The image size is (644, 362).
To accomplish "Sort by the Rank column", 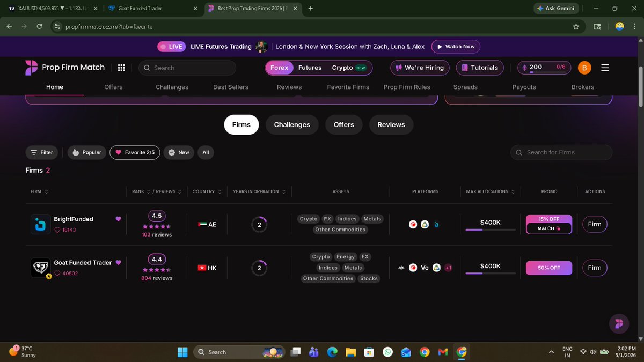I will pyautogui.click(x=142, y=191).
